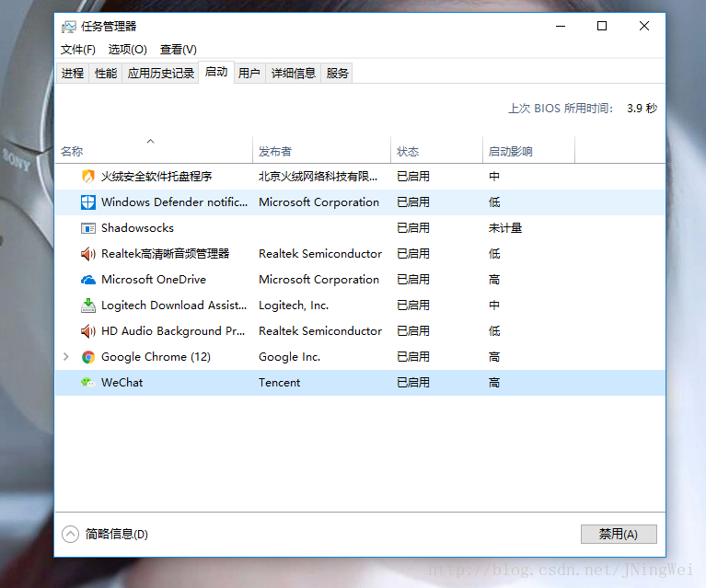This screenshot has width=706, height=588.
Task: Click the HD Audio Background Process icon
Action: 88,331
